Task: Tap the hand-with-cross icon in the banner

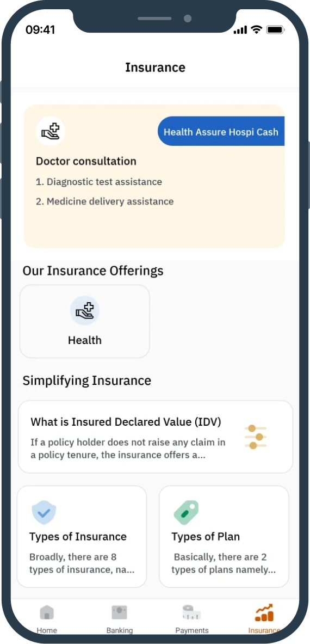Action: (51, 131)
